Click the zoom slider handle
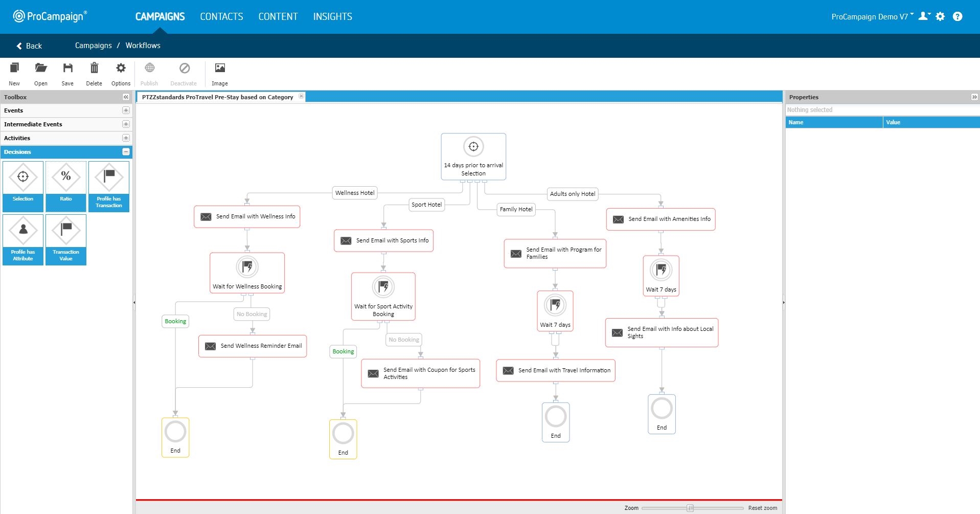Screen dimensions: 980x514 [x=690, y=508]
